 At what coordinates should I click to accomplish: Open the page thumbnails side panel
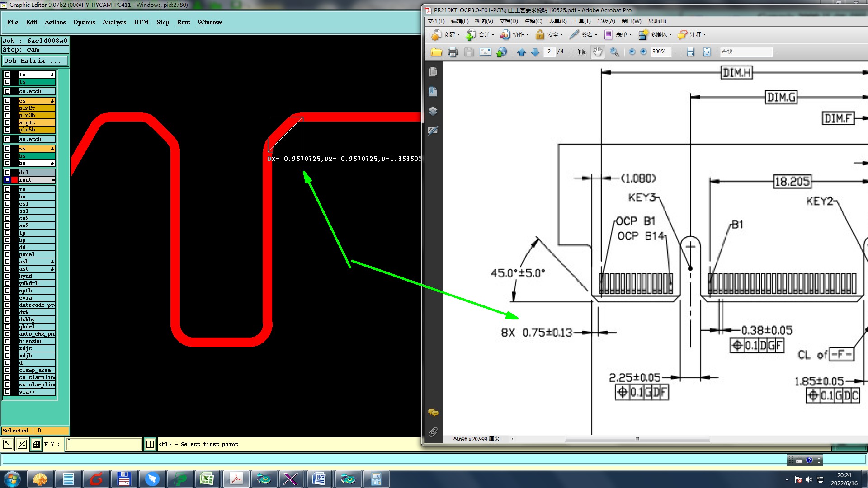433,72
